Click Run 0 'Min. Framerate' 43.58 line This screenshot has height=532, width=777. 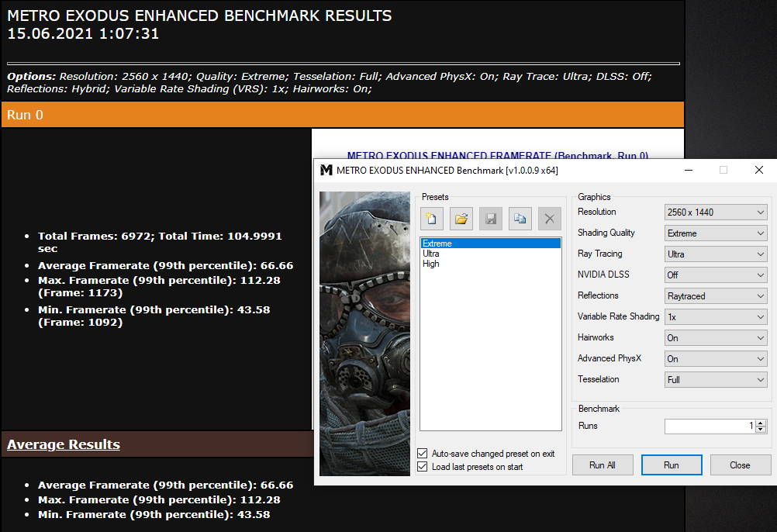point(154,316)
